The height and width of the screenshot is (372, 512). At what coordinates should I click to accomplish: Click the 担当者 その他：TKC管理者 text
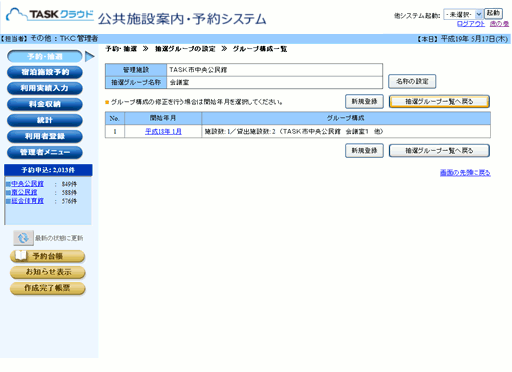[x=49, y=39]
